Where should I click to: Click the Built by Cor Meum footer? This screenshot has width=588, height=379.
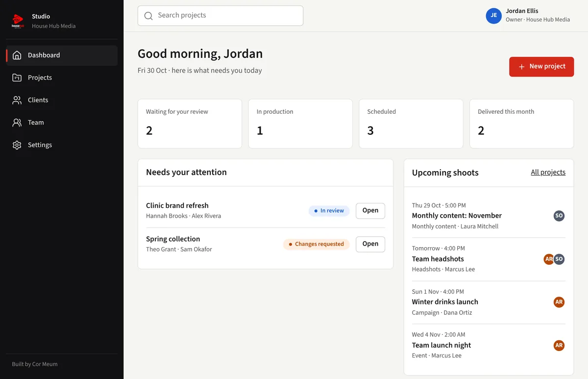click(35, 364)
